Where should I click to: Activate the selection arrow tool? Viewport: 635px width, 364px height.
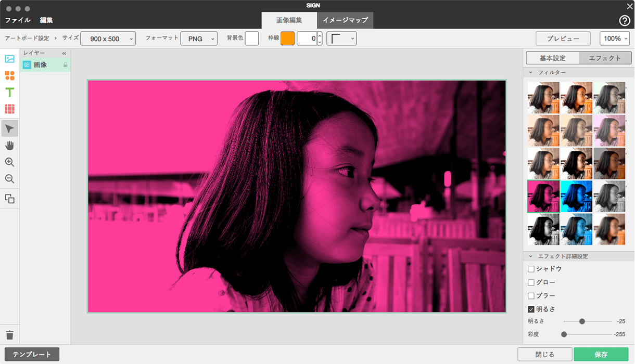(x=9, y=128)
